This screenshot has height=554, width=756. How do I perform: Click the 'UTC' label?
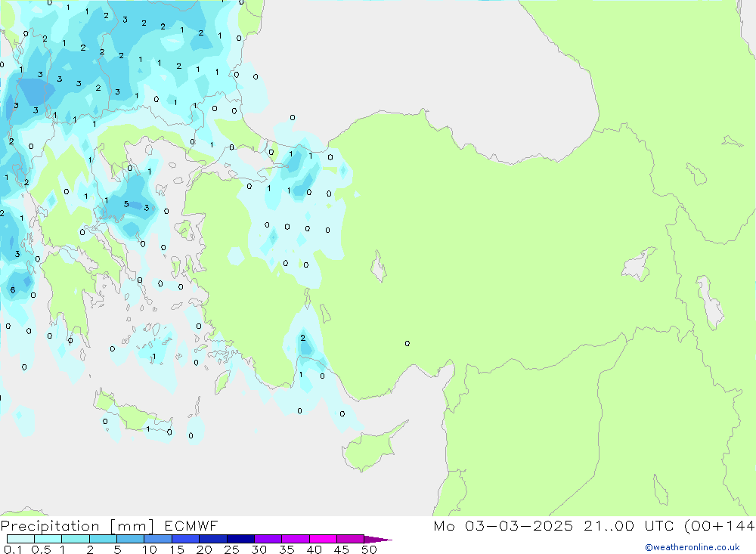(x=659, y=526)
